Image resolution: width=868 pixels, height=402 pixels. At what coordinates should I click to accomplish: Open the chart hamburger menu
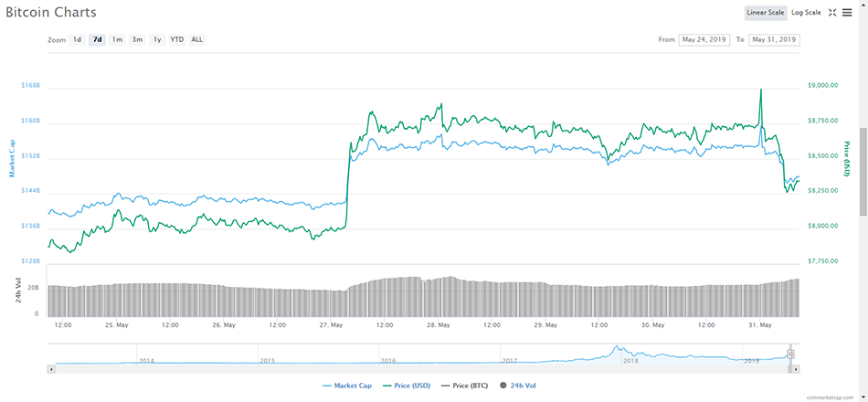click(x=847, y=13)
